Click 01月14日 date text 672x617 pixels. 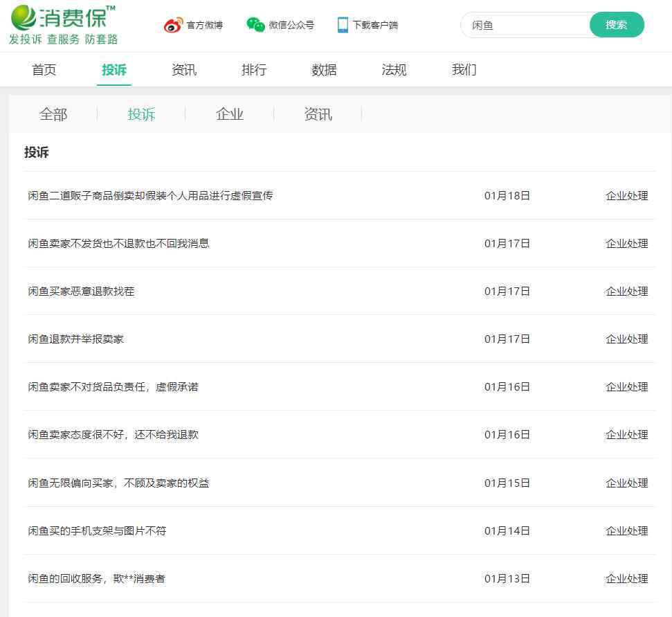[x=507, y=531]
